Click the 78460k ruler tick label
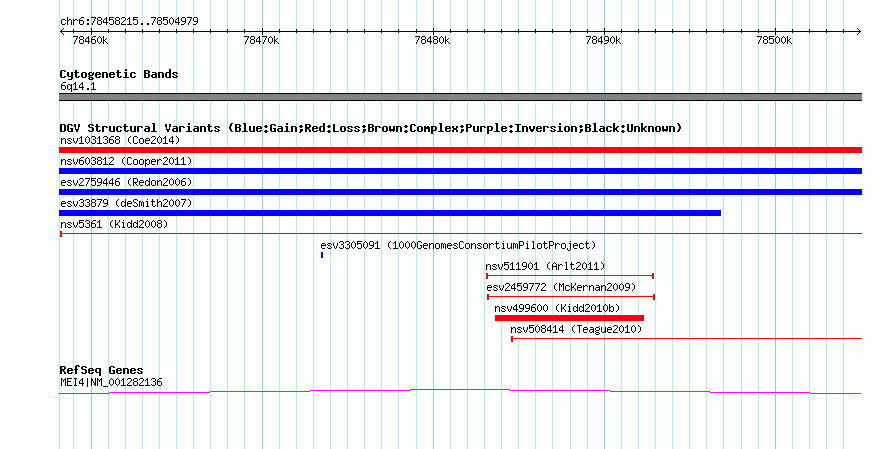 (90, 40)
